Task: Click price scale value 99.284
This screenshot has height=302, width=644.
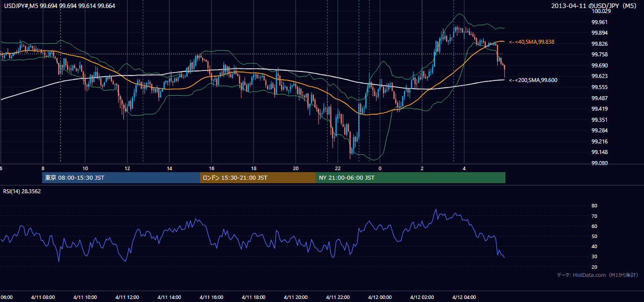Action: click(599, 130)
